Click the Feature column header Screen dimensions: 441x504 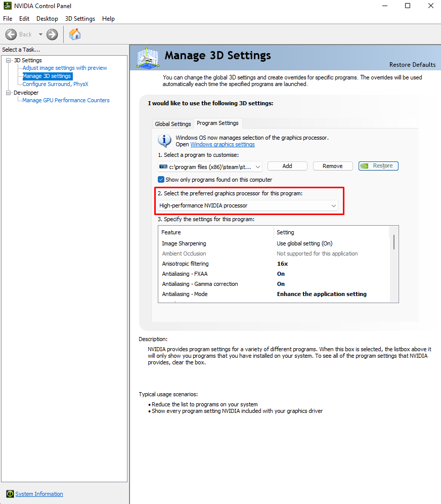(x=216, y=232)
